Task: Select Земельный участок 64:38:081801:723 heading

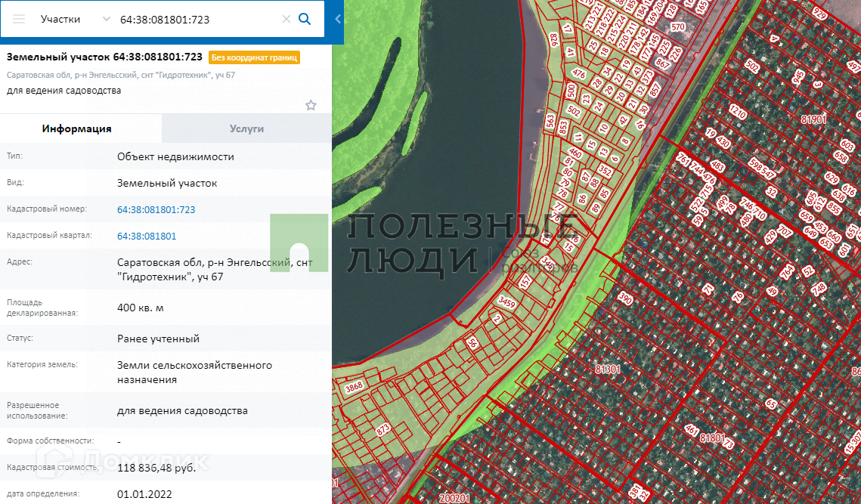Action: [x=104, y=57]
